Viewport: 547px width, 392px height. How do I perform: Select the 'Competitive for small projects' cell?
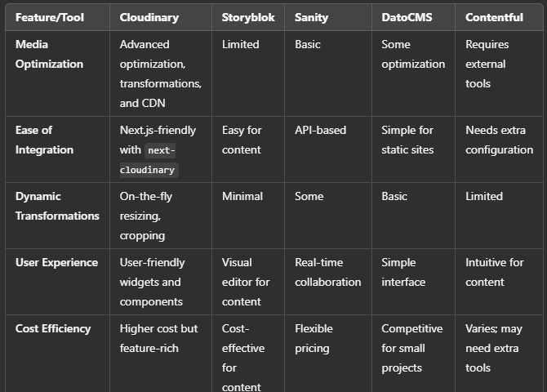(412, 348)
